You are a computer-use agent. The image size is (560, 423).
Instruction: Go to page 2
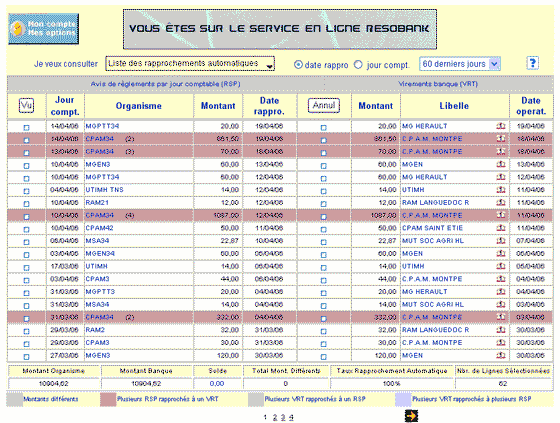pyautogui.click(x=275, y=417)
